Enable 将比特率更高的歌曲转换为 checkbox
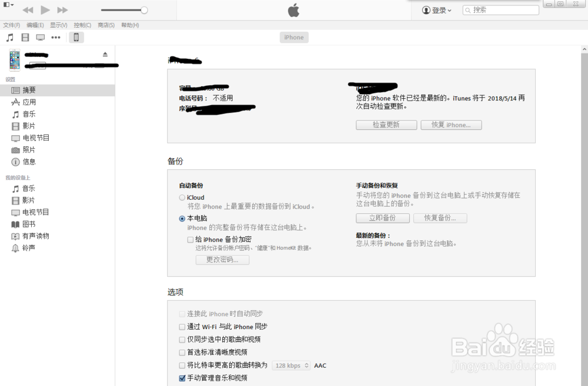 [182, 365]
